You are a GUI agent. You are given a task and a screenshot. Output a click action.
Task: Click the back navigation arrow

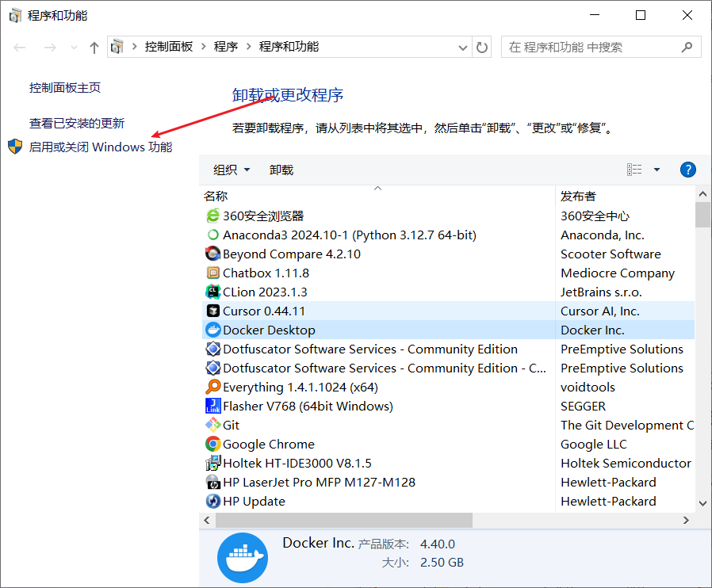[x=20, y=48]
